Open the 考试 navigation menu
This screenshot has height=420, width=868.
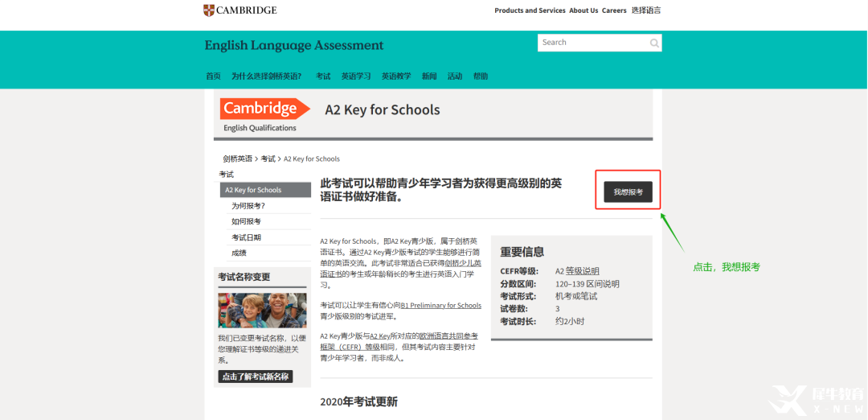pyautogui.click(x=323, y=76)
